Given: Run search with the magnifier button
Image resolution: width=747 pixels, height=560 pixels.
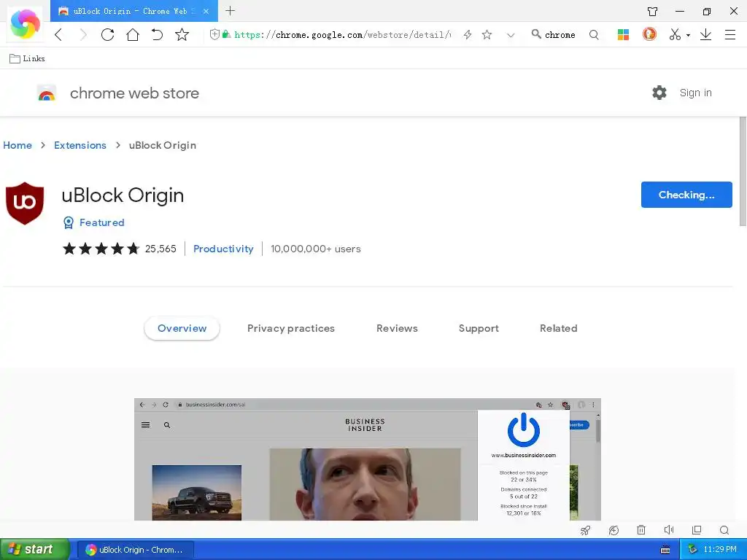Looking at the screenshot, I should (594, 34).
